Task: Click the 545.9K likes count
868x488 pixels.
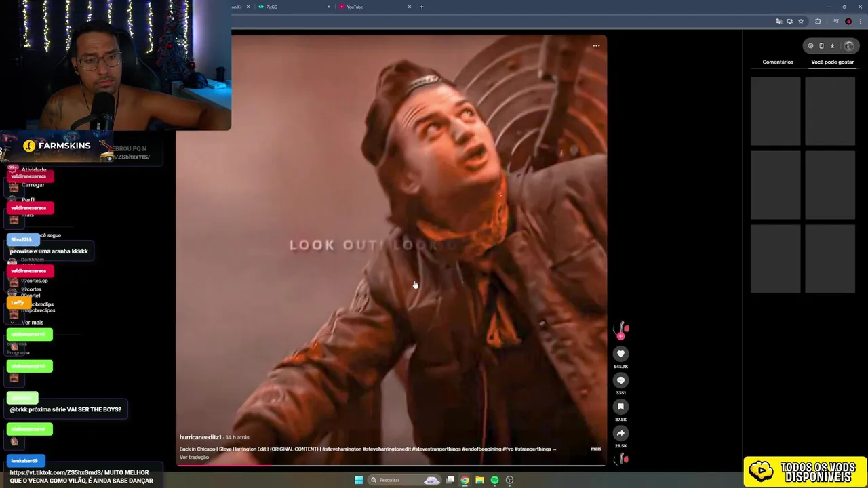Action: [620, 367]
